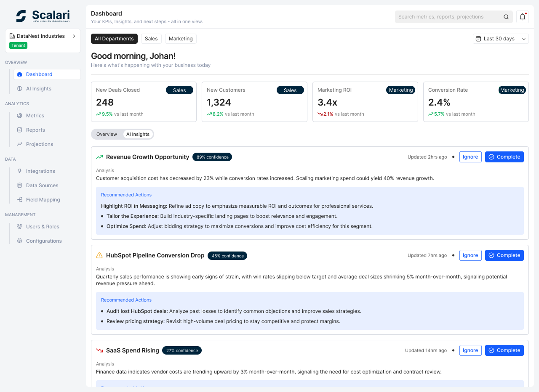Ignore the HubSpot Pipeline Conversion Drop insight
Screen dimensions: 539x392
click(x=470, y=255)
